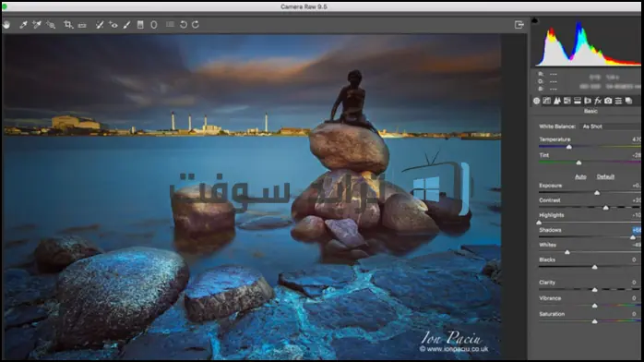
Task: Pick the Spot Removal tool
Action: pos(100,25)
